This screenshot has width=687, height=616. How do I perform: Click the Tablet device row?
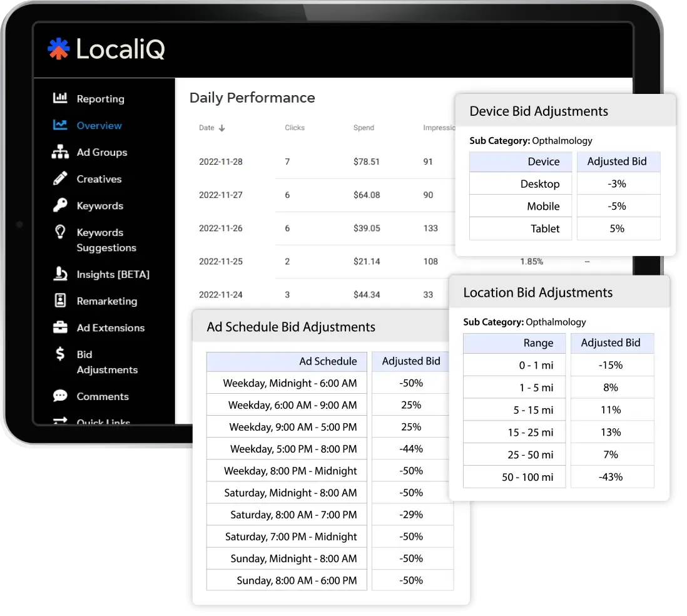pyautogui.click(x=565, y=228)
